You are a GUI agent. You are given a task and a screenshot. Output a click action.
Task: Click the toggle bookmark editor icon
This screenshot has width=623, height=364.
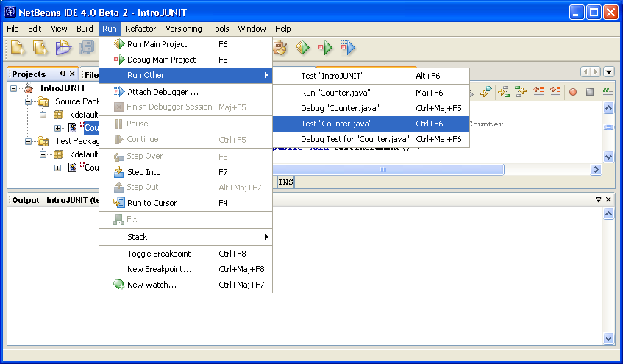(486, 92)
